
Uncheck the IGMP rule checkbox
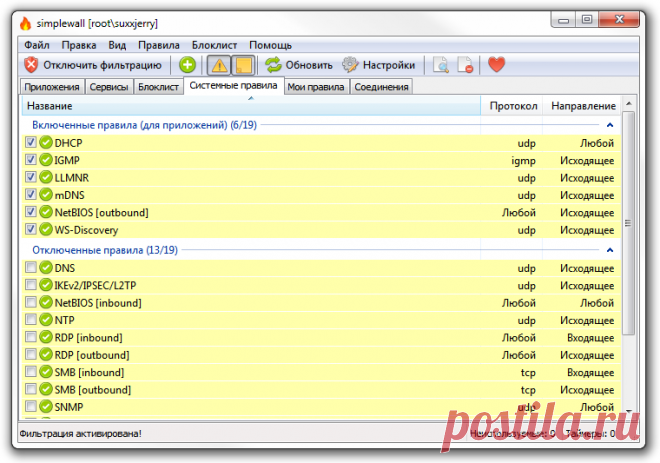click(31, 160)
